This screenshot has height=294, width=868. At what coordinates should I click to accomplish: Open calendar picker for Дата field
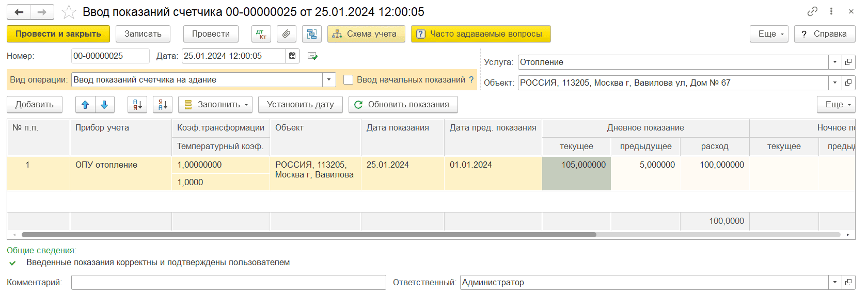click(292, 56)
